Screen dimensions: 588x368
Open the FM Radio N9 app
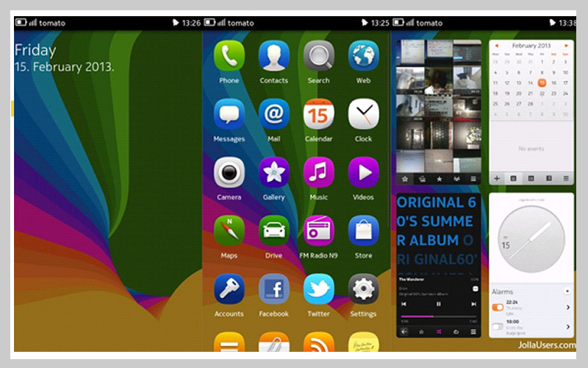[x=318, y=231]
